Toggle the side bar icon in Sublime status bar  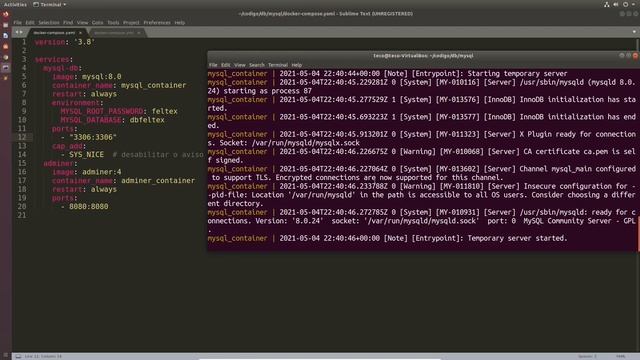(x=18, y=356)
